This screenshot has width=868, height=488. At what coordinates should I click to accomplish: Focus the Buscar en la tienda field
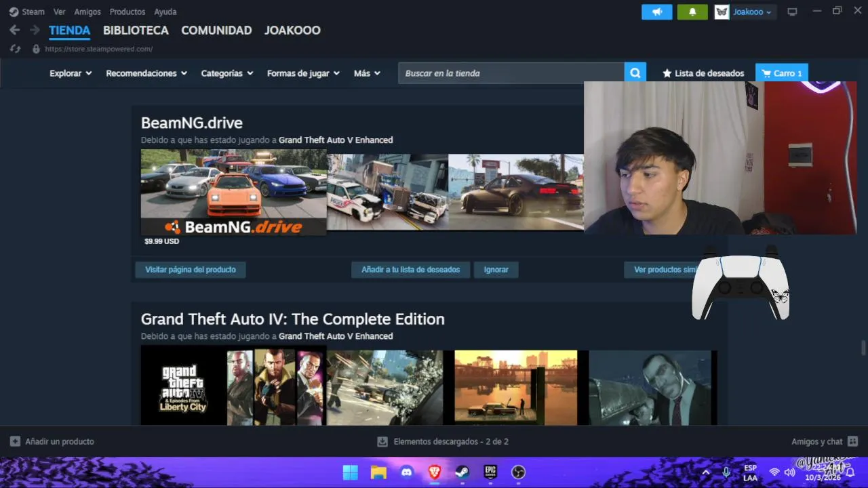(x=511, y=73)
